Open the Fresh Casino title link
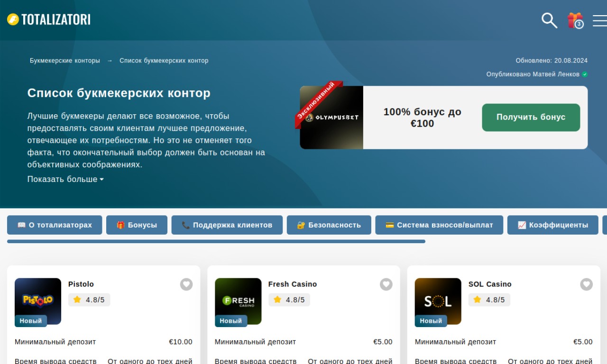 (x=293, y=284)
